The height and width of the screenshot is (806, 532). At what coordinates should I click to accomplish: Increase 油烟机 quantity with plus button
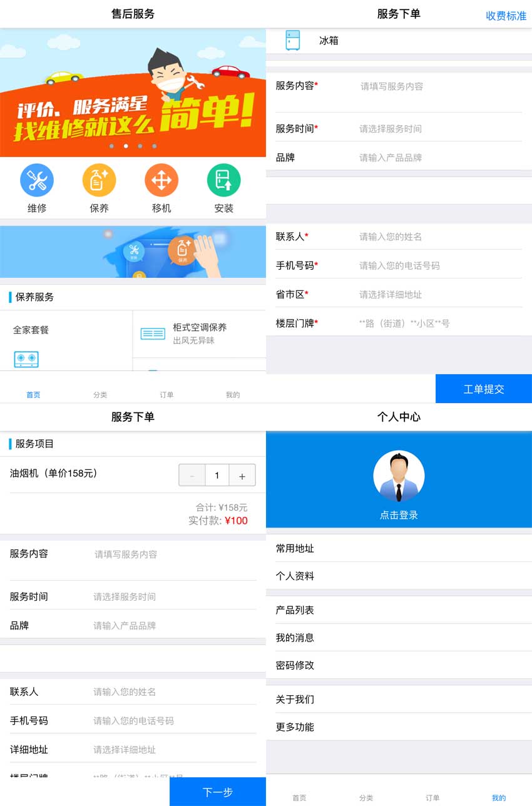pyautogui.click(x=242, y=476)
